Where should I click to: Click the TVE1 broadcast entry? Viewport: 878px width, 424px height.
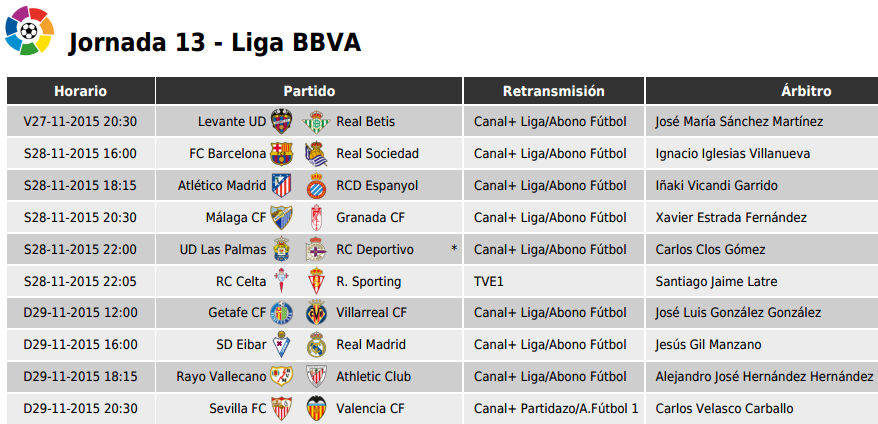pos(489,281)
